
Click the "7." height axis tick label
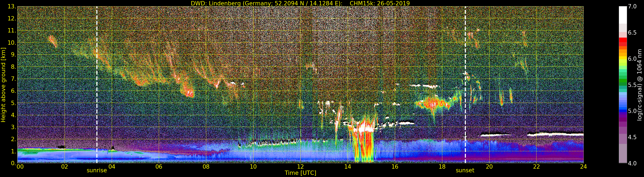[14, 79]
